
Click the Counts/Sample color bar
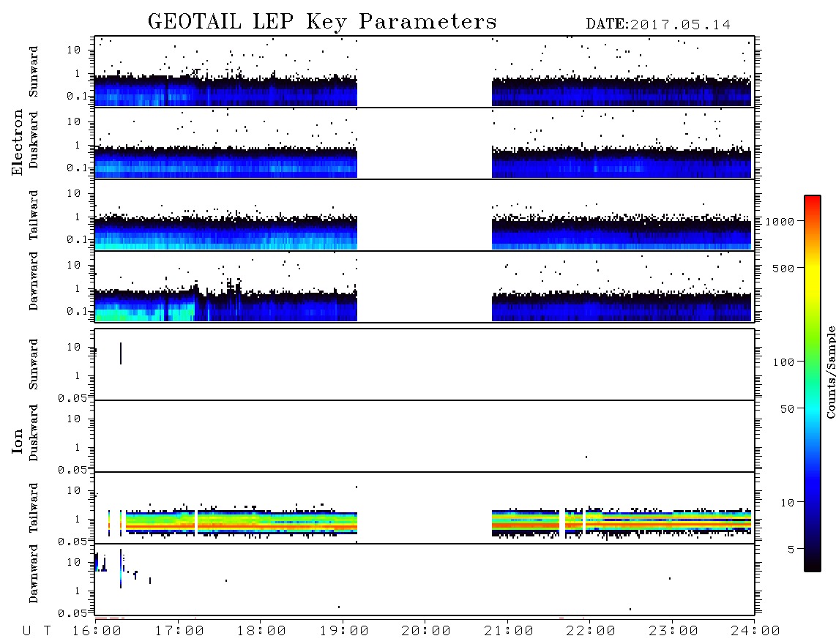pyautogui.click(x=812, y=383)
